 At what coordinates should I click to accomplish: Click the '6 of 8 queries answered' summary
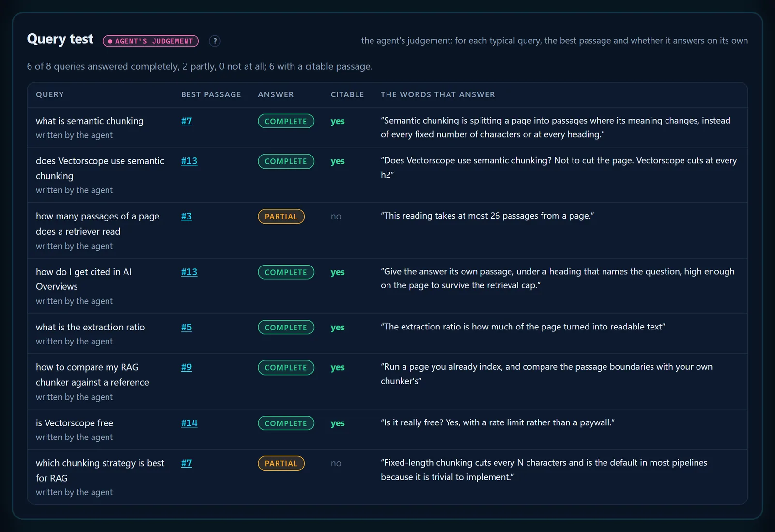tap(200, 66)
